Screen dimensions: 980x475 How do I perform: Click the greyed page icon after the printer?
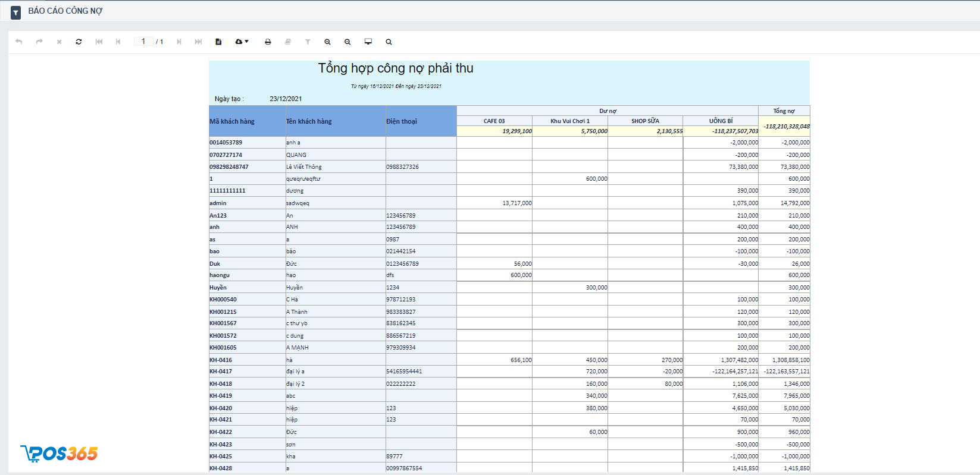click(288, 42)
